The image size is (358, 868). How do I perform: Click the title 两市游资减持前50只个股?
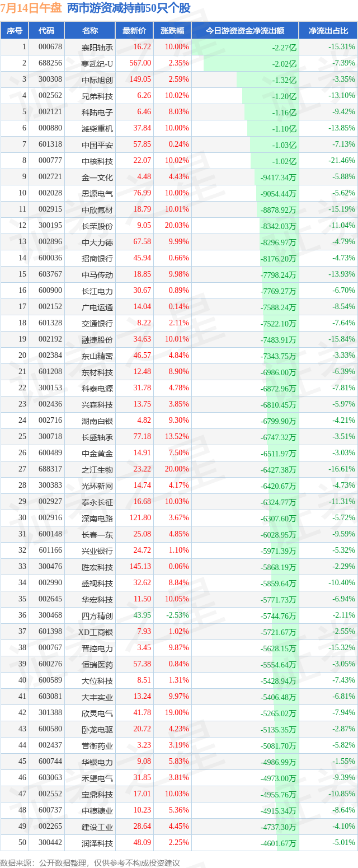[129, 8]
